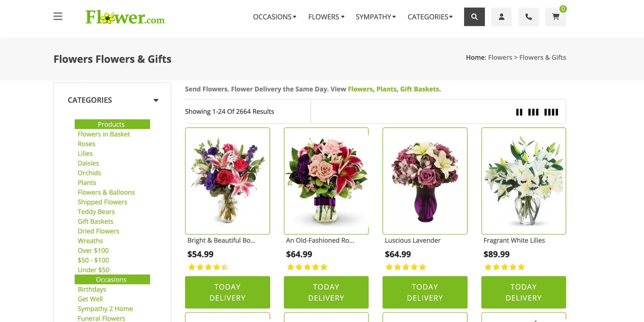This screenshot has width=644, height=322.
Task: Open the shopping cart icon
Action: (x=555, y=17)
